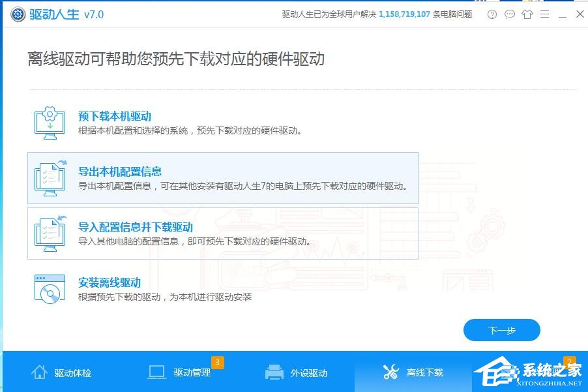Click the 下一步 next button

click(x=501, y=330)
